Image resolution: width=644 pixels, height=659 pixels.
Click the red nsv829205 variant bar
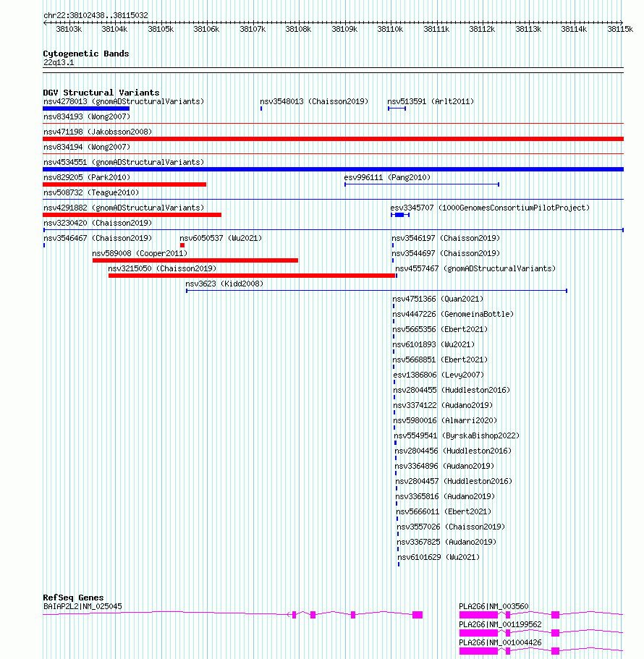[124, 184]
